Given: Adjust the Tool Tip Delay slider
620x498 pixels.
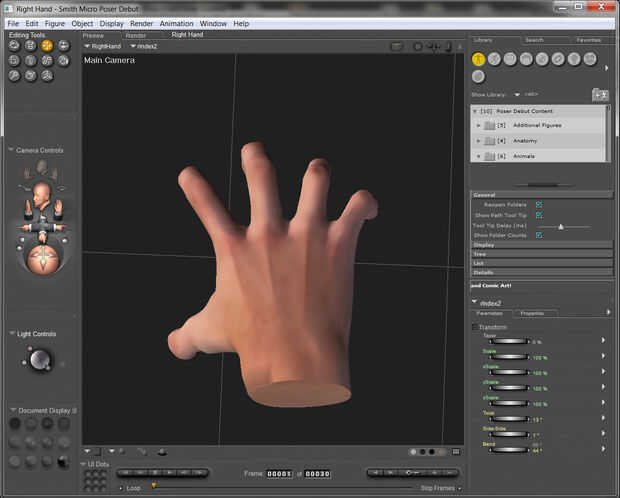Looking at the screenshot, I should pyautogui.click(x=560, y=225).
